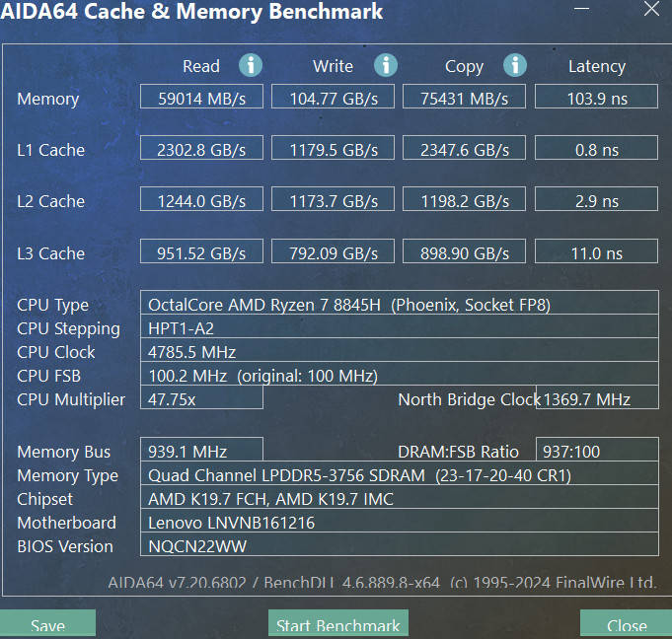Click the L1 Cache row label
Screen dimensions: 672x639
(50, 150)
